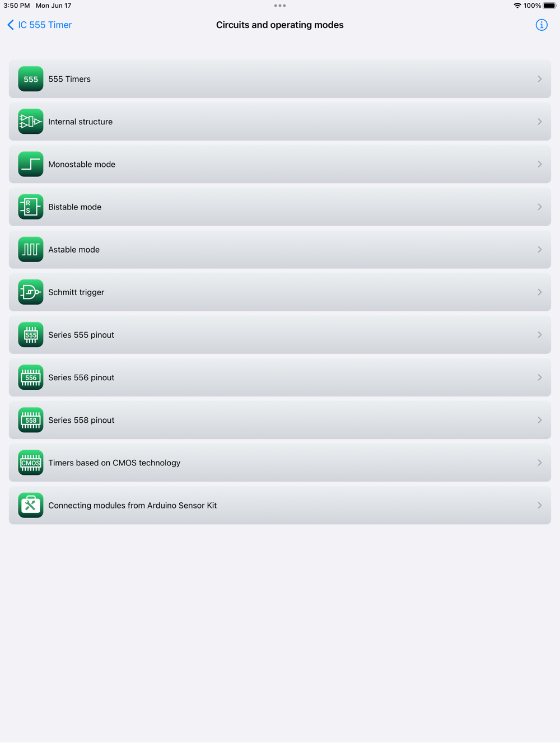Screen dimensions: 560x747
Task: Open Series 555 pinout entry
Action: (x=280, y=335)
